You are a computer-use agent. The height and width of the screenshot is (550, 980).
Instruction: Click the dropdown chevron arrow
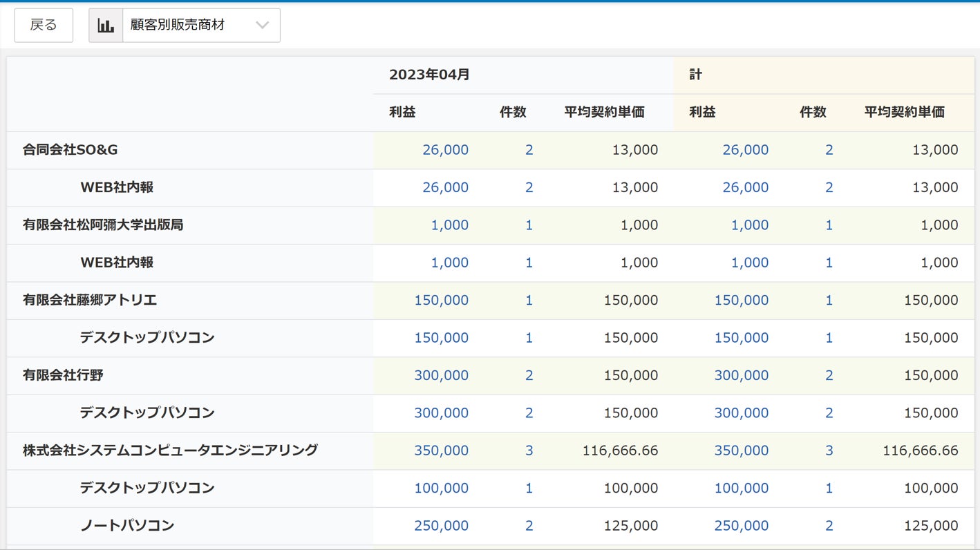[262, 26]
